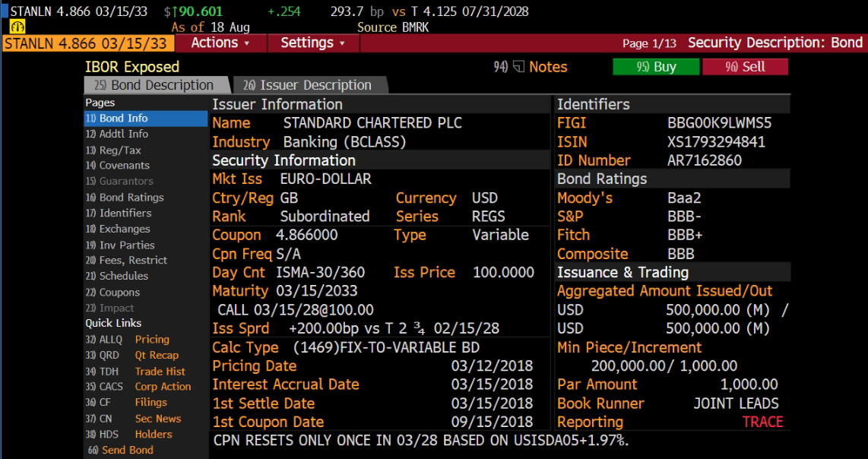The height and width of the screenshot is (459, 868).
Task: Click the red Sell button
Action: pyautogui.click(x=745, y=67)
